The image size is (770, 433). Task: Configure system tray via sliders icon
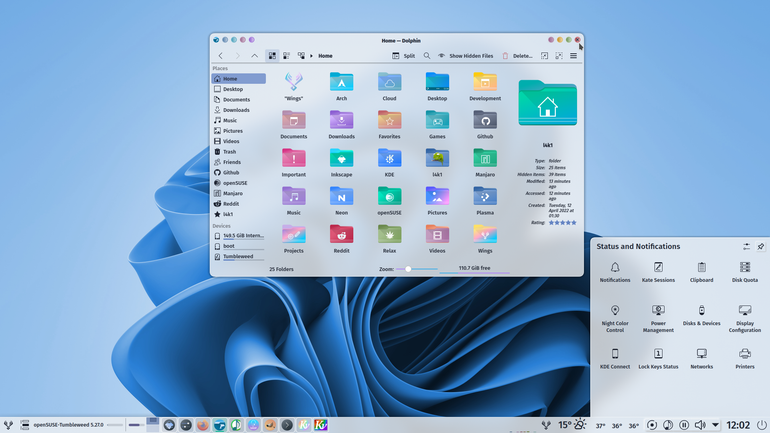(x=746, y=246)
